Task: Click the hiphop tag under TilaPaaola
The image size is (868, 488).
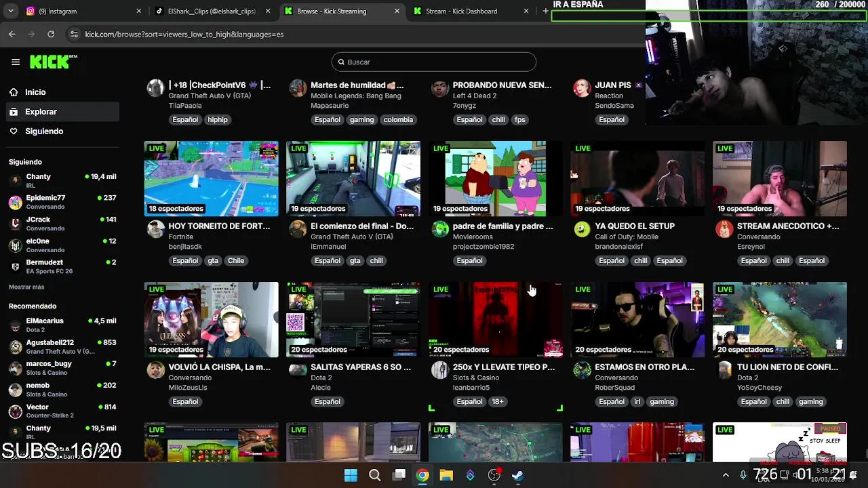Action: click(x=218, y=120)
